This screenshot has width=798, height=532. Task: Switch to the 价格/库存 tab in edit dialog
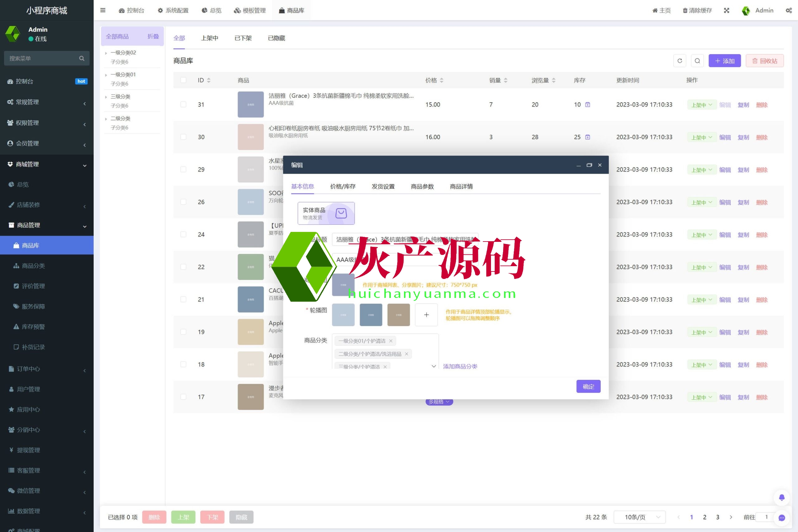343,186
